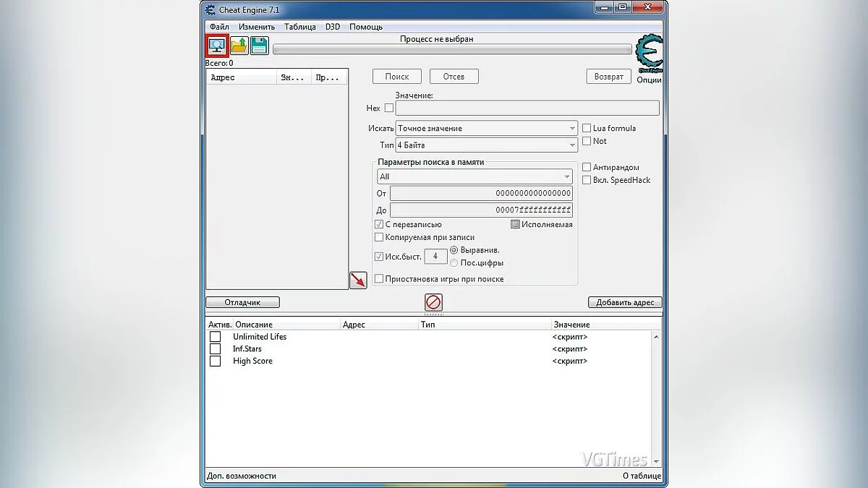Click the <скрипт> value of Unlimited Lifes
Screen dimensions: 868x488
coord(570,337)
